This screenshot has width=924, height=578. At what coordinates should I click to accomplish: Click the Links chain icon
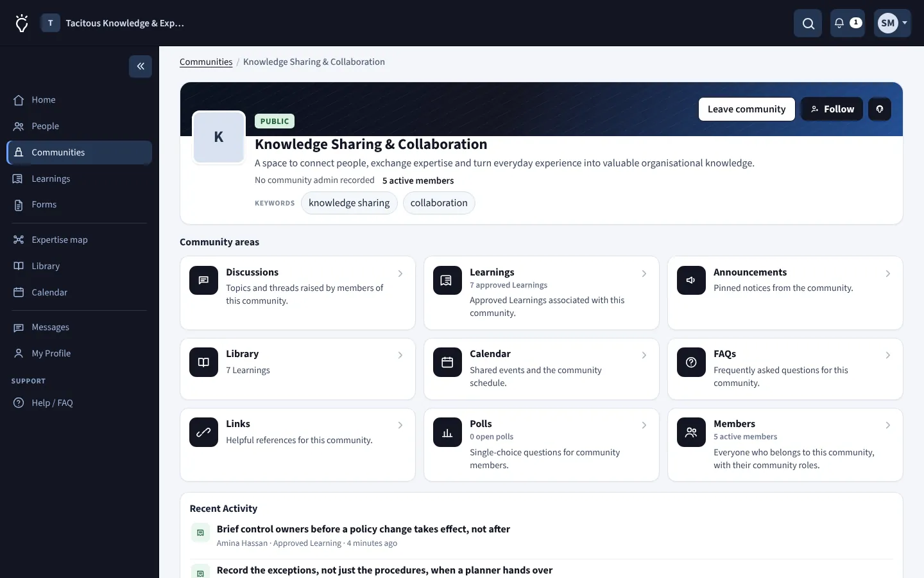click(x=203, y=432)
